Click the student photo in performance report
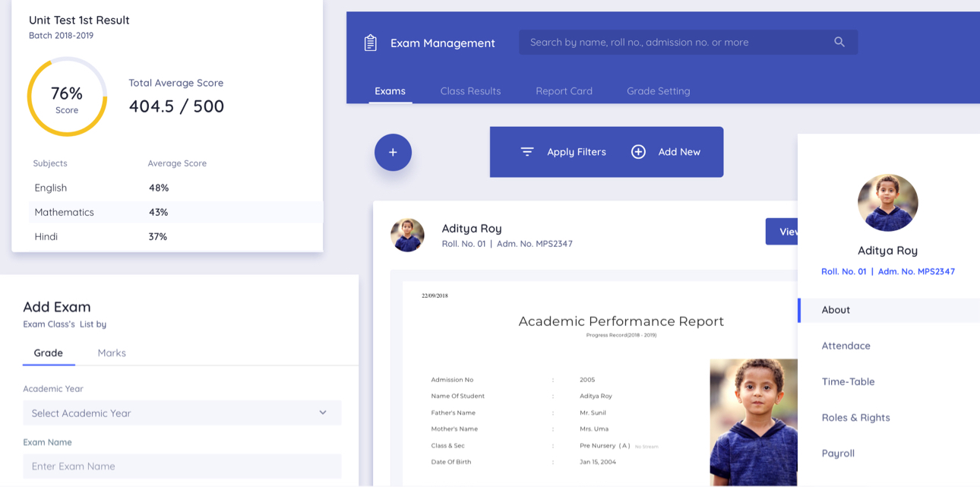 [753, 422]
